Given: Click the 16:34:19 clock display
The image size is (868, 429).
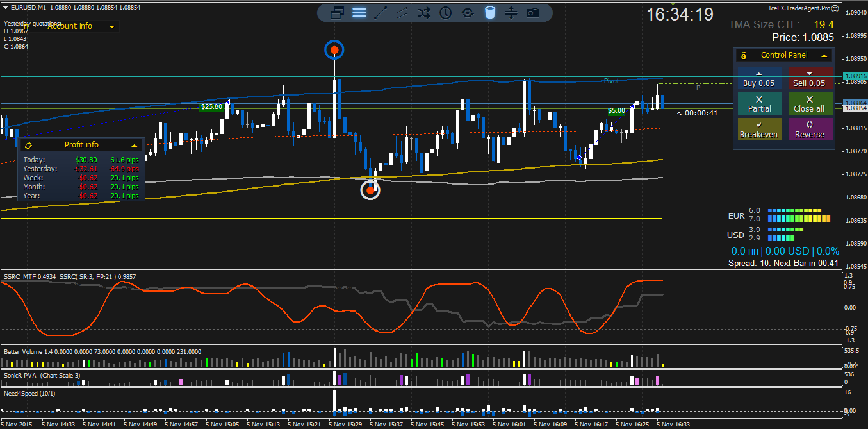Looking at the screenshot, I should click(680, 14).
